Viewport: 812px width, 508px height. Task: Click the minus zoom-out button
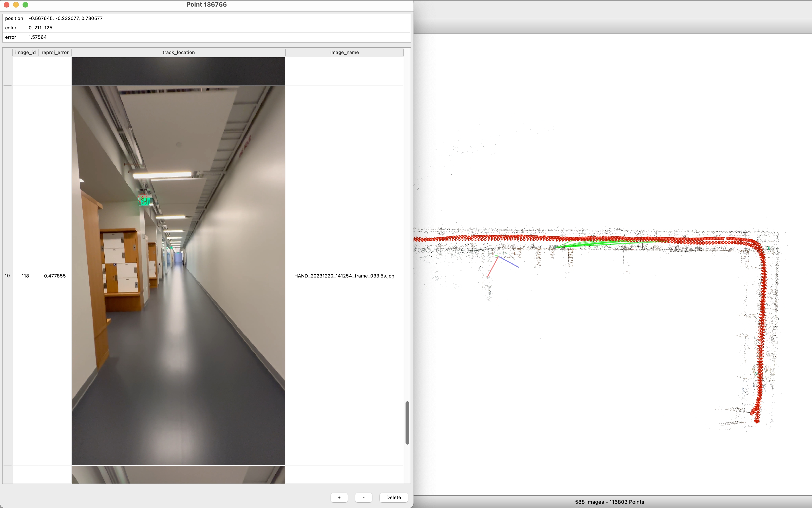coord(363,497)
